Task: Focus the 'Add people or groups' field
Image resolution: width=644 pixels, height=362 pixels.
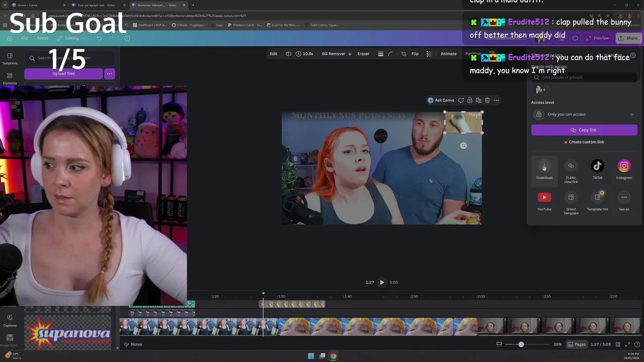Action: [x=584, y=77]
